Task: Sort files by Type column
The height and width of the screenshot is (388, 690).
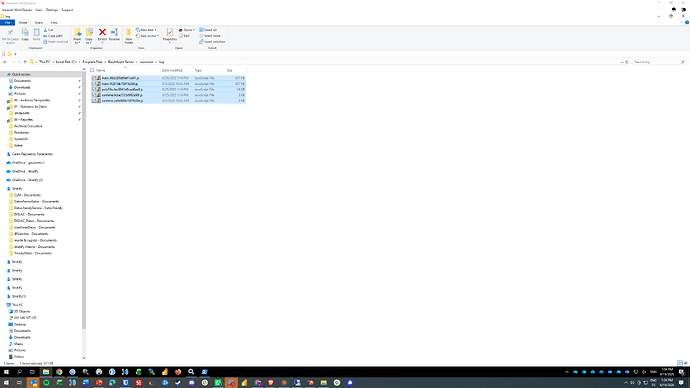Action: [209, 70]
